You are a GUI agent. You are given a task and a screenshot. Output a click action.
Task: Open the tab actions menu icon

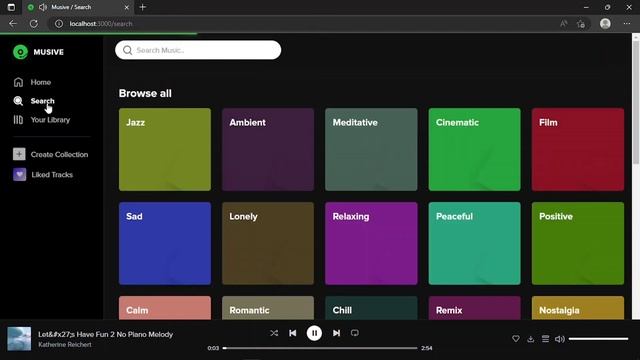point(11,7)
